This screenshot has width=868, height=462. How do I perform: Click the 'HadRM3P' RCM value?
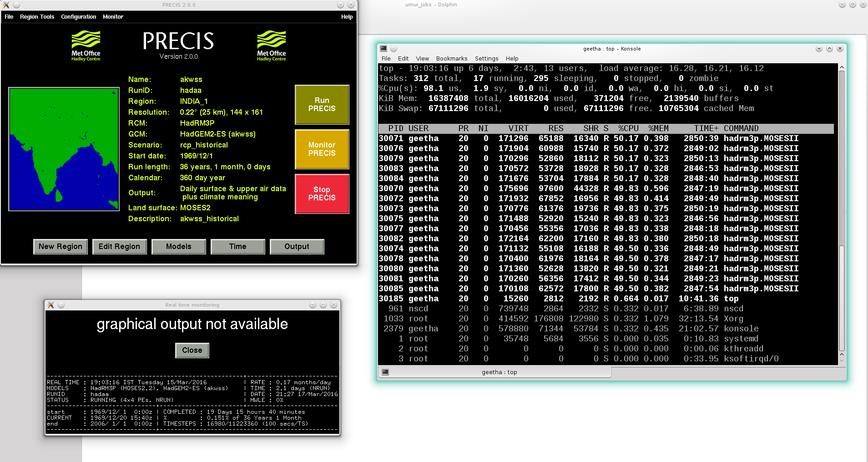[197, 123]
